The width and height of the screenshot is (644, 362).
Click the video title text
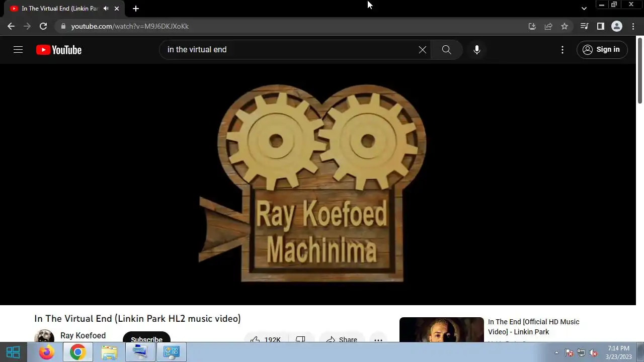tap(137, 319)
